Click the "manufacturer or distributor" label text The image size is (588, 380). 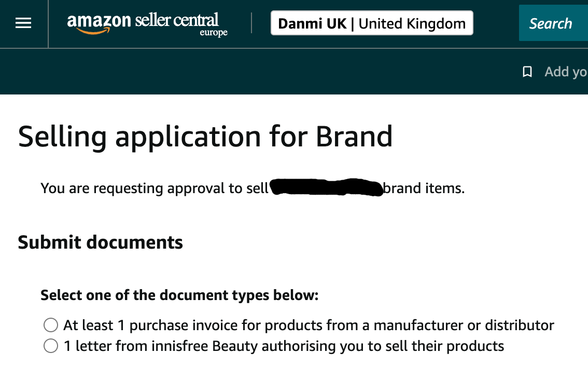point(464,325)
